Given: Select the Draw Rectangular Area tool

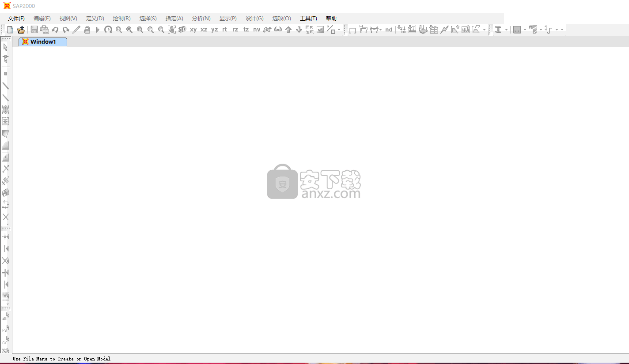Looking at the screenshot, I should (x=6, y=145).
